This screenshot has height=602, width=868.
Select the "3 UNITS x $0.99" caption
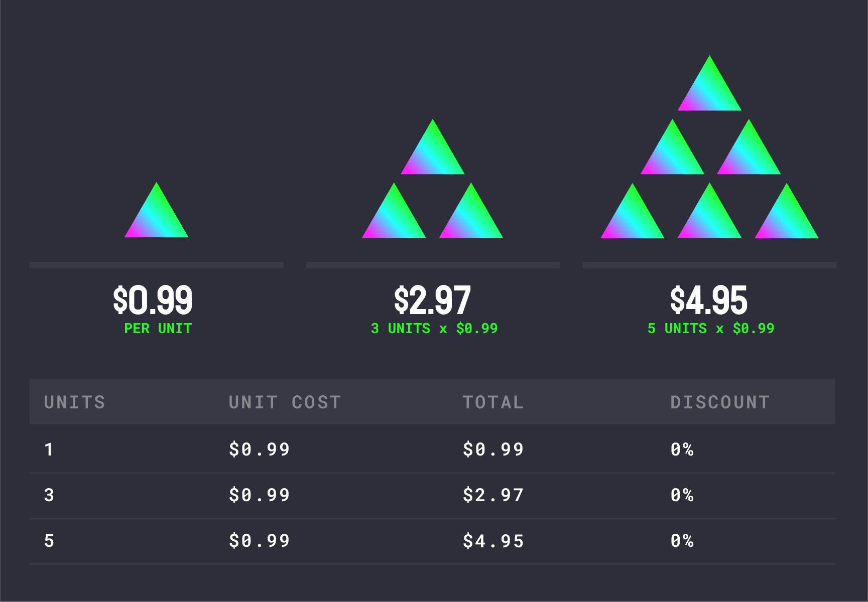[x=434, y=329]
